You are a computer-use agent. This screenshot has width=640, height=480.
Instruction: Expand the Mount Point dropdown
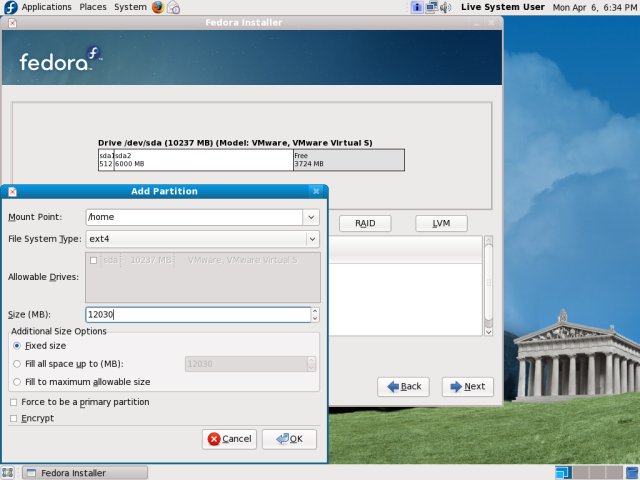tap(311, 217)
